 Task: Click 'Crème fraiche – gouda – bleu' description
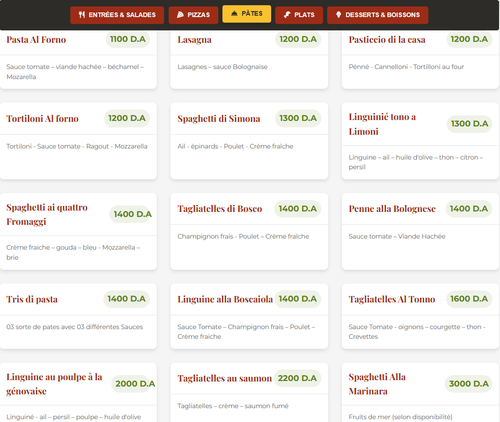tap(73, 252)
